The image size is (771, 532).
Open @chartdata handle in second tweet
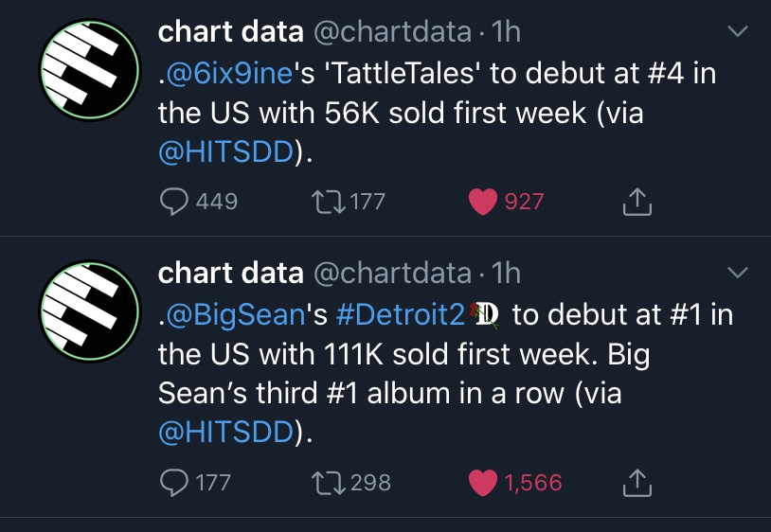point(392,273)
